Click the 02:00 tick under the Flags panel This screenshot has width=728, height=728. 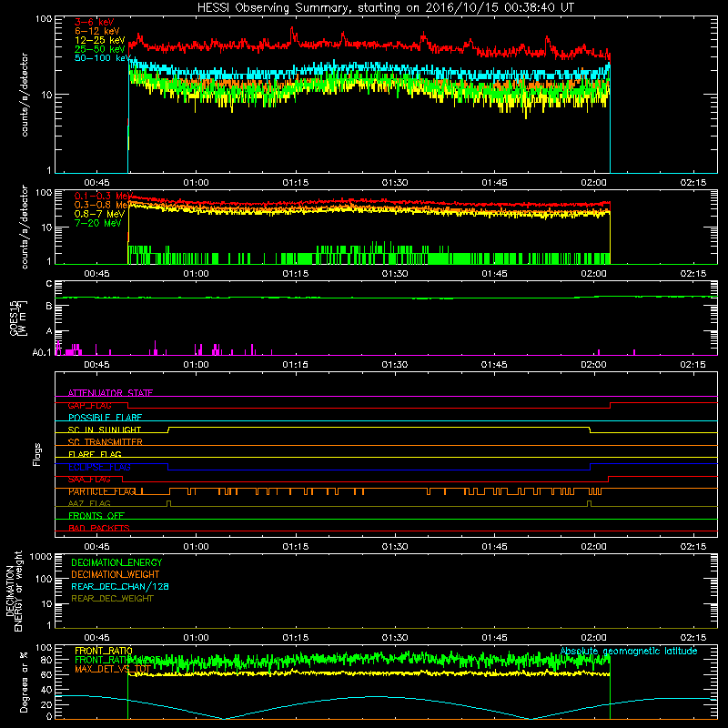(x=594, y=547)
